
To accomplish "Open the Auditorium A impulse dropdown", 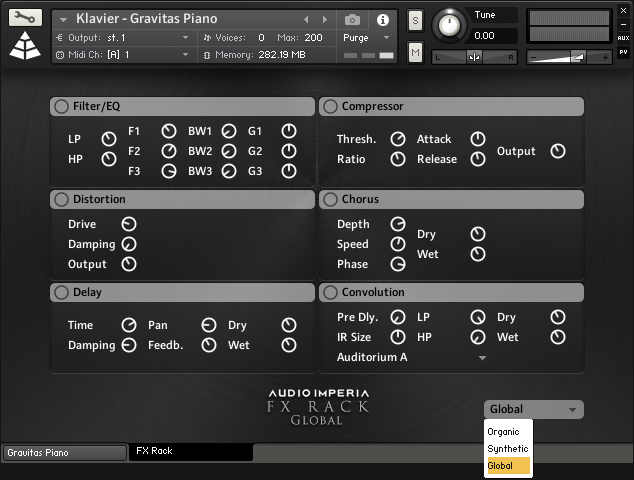I will pyautogui.click(x=411, y=357).
